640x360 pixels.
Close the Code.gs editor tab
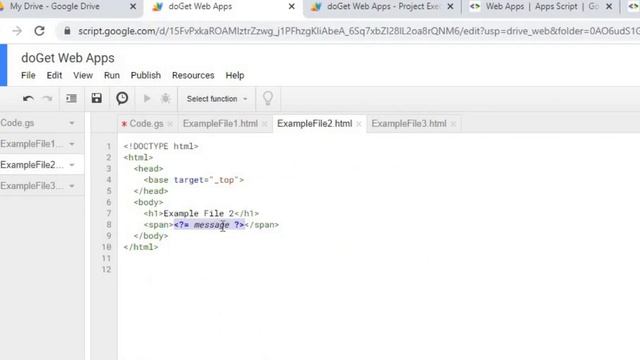(x=170, y=124)
